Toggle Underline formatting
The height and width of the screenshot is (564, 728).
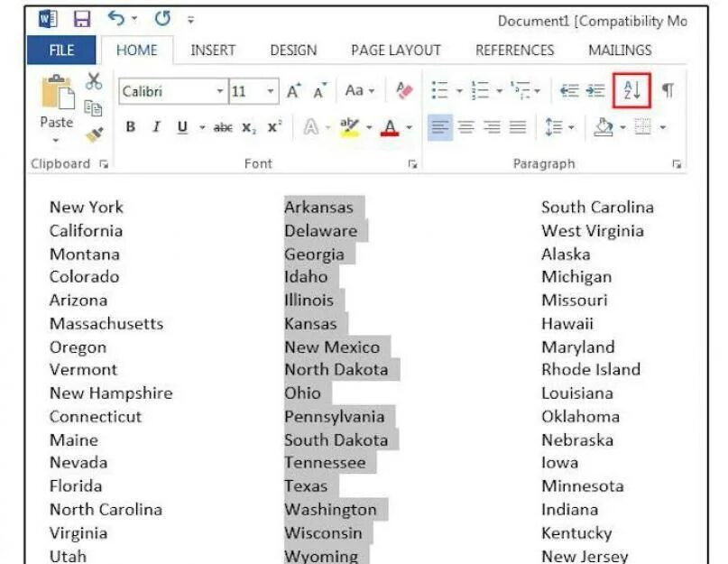point(182,127)
